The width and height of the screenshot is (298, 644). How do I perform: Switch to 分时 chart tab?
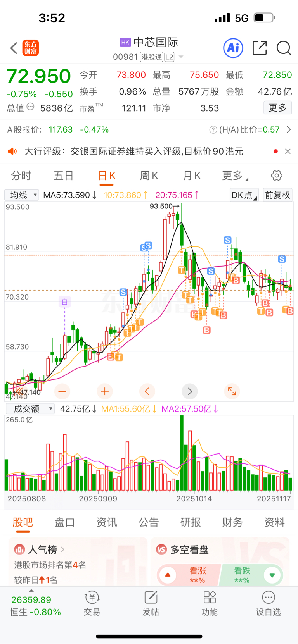click(21, 176)
